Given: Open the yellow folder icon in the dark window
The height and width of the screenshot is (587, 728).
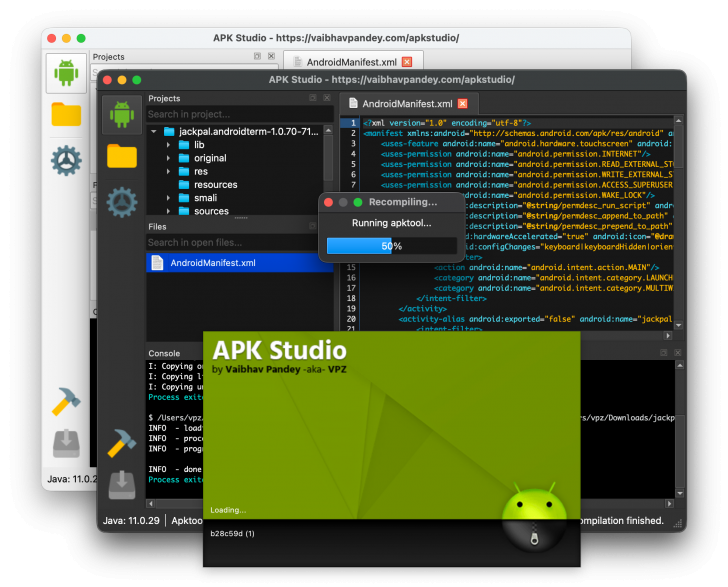Looking at the screenshot, I should (x=122, y=156).
